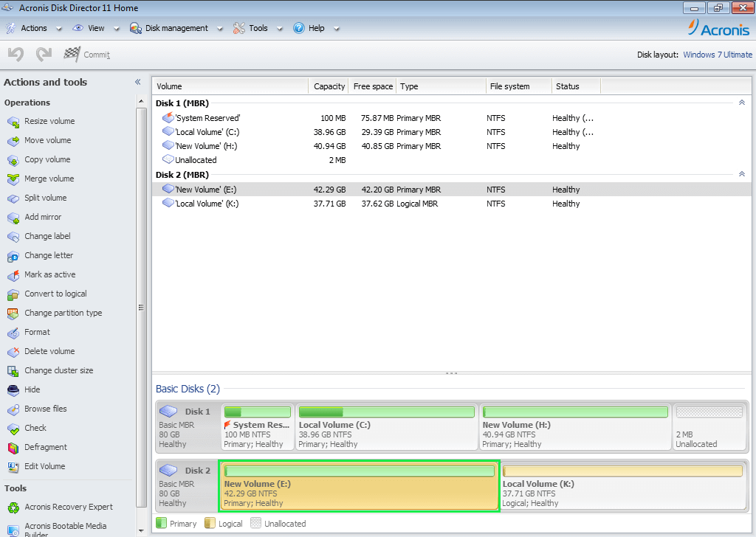The height and width of the screenshot is (537, 756).
Task: Click the Edit Volume icon
Action: [x=13, y=467]
